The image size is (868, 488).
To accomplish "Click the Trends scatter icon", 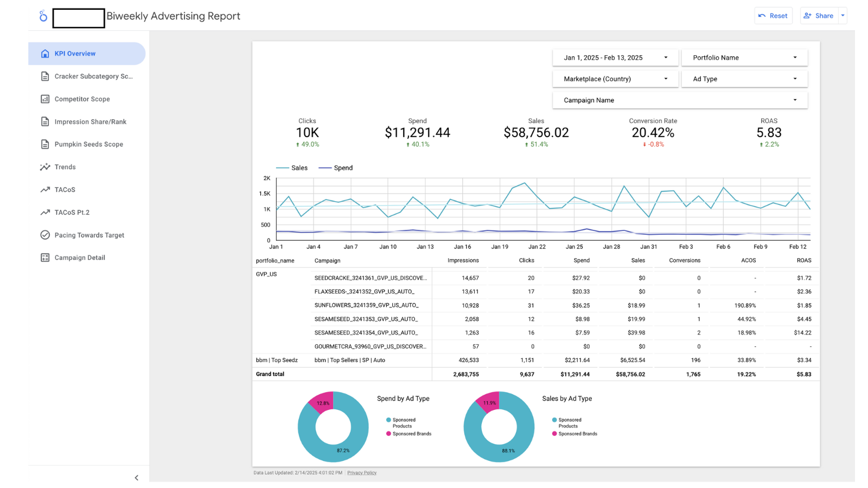I will click(x=45, y=167).
